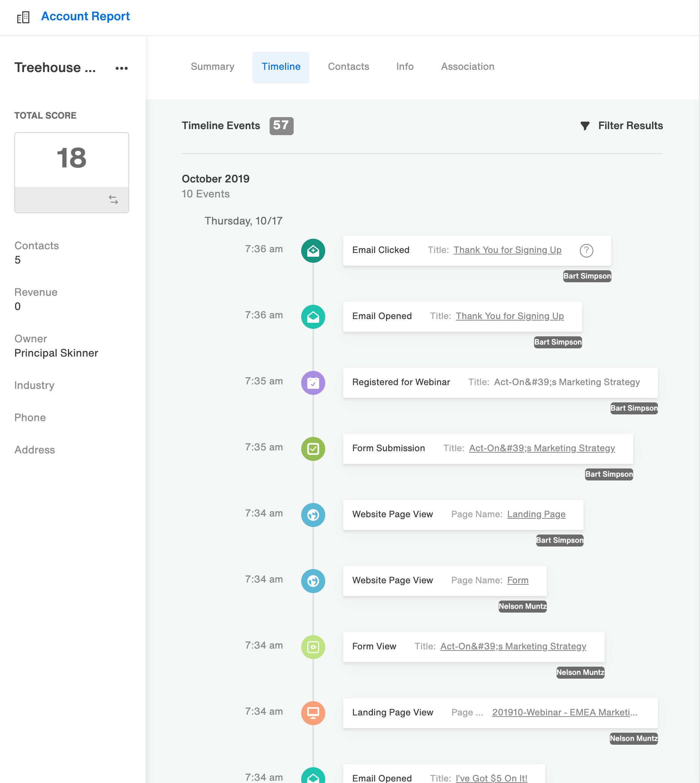Viewport: 700px width, 783px height.
Task: Click the Treehouse account name
Action: point(55,68)
